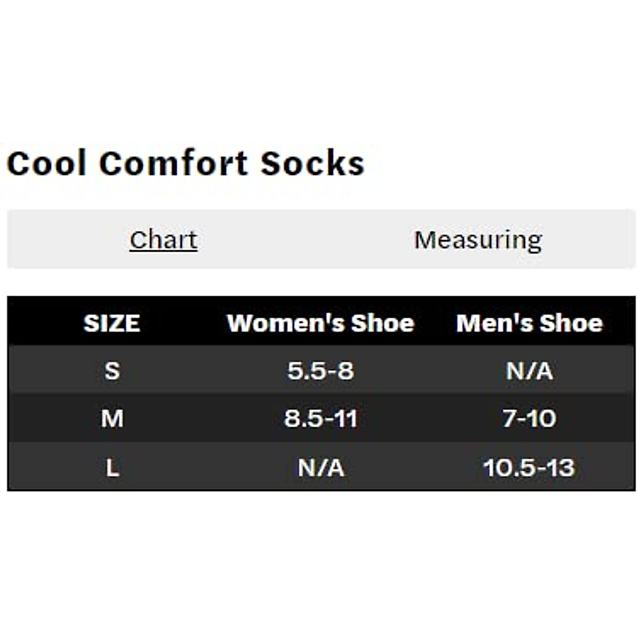This screenshot has height=644, width=644.
Task: Select size S in the chart
Action: (x=112, y=370)
